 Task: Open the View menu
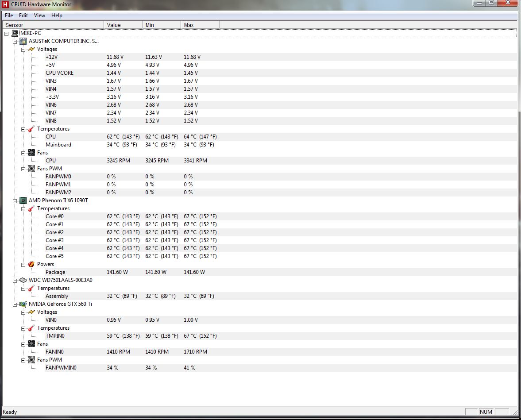point(39,15)
